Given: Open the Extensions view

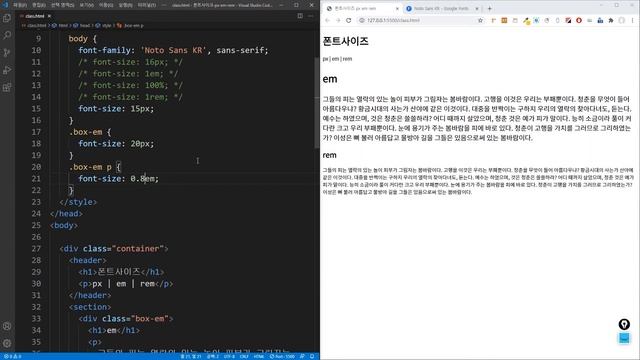Looking at the screenshot, I should (x=7, y=87).
